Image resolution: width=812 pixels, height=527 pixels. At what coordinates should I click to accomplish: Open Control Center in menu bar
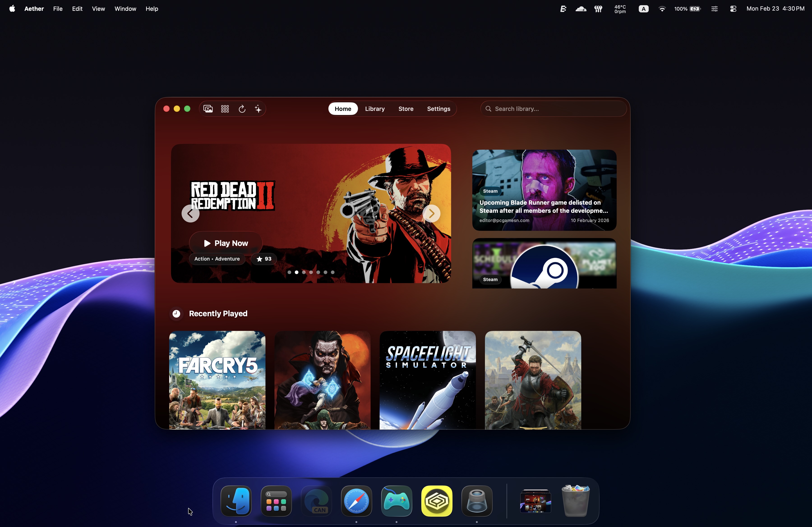(x=733, y=9)
